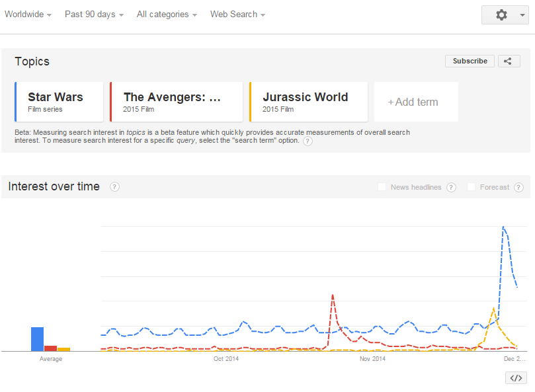
Task: Click the yellow Jurassic World average bar
Action: pyautogui.click(x=63, y=349)
